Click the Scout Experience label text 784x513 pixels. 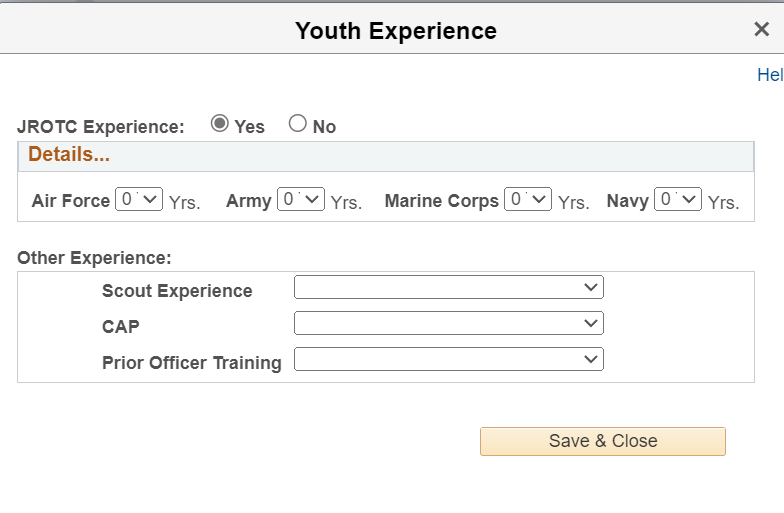(177, 291)
